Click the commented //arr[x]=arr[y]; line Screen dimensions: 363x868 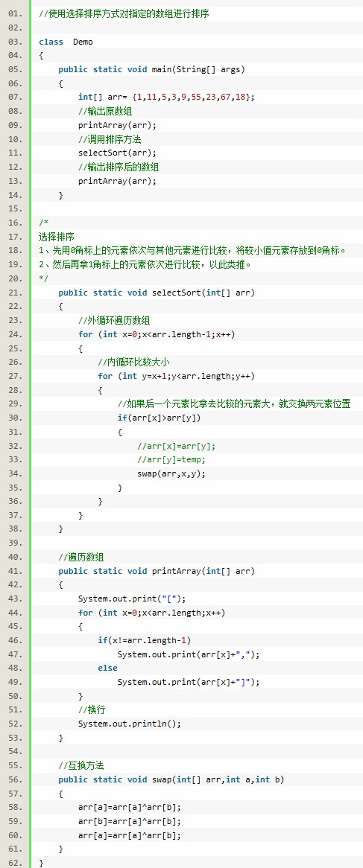[x=176, y=446]
